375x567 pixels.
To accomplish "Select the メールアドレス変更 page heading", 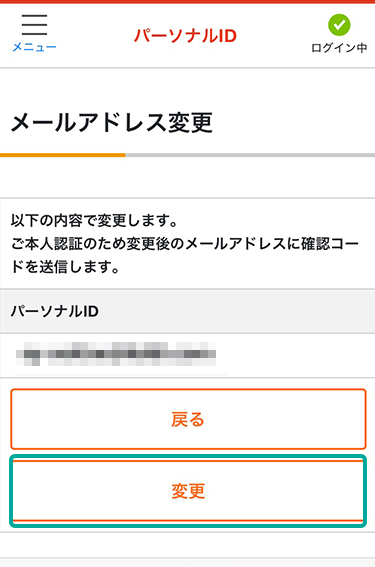I will click(112, 123).
